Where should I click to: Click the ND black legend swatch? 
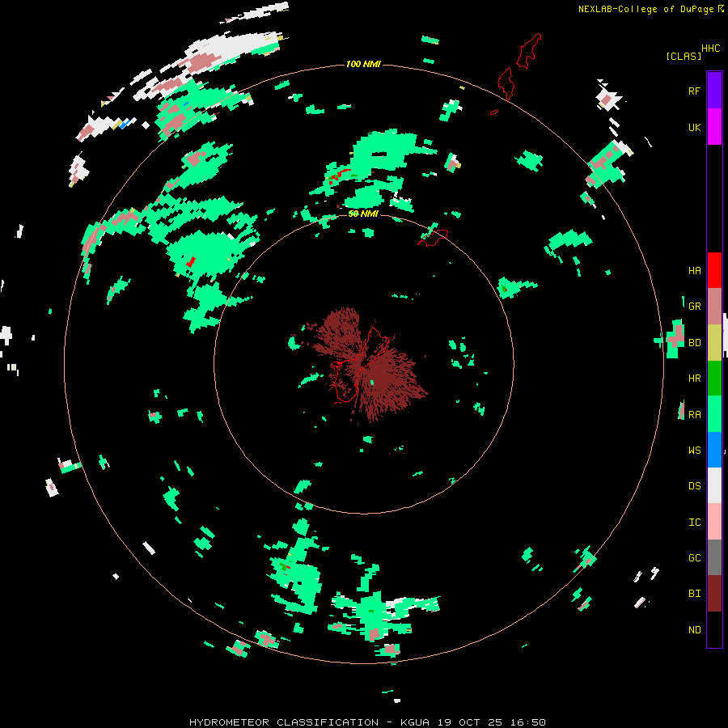coord(714,629)
